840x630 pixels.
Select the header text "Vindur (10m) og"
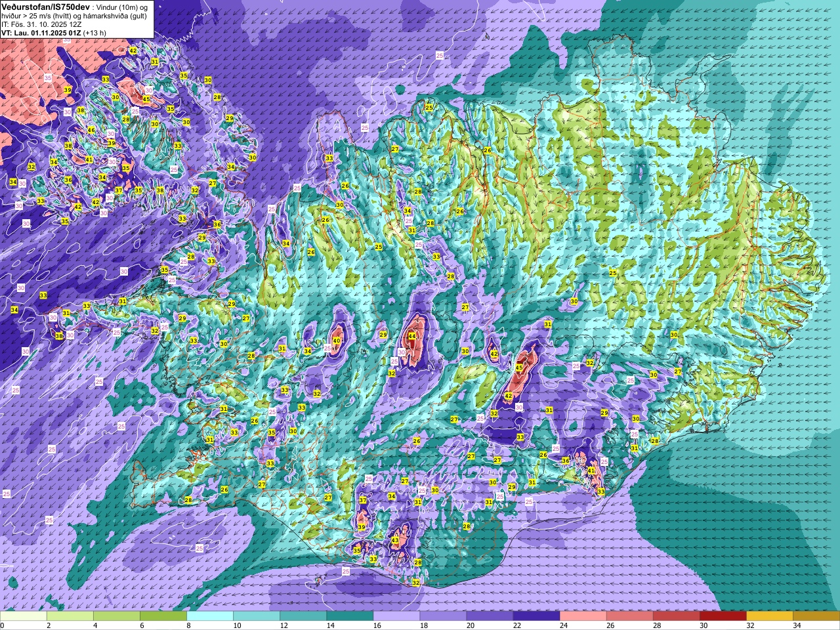pos(123,7)
